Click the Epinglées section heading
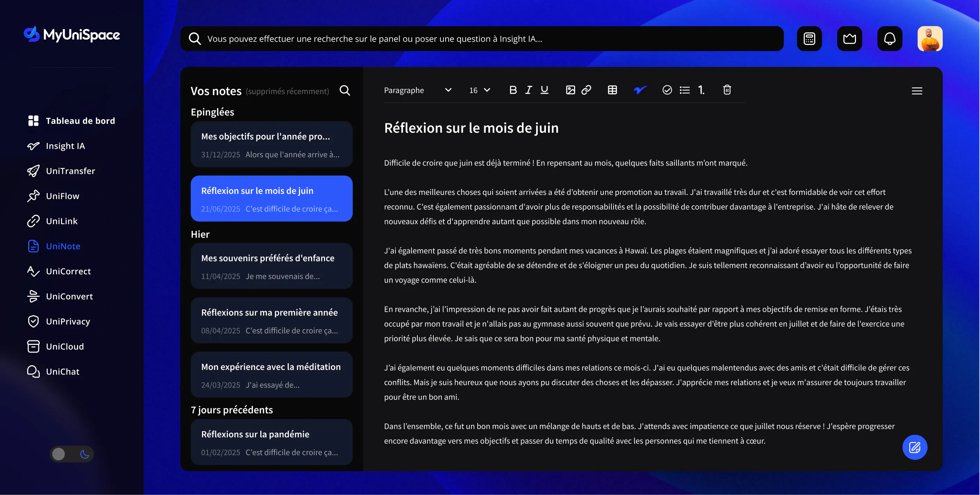The height and width of the screenshot is (495, 980). point(212,112)
